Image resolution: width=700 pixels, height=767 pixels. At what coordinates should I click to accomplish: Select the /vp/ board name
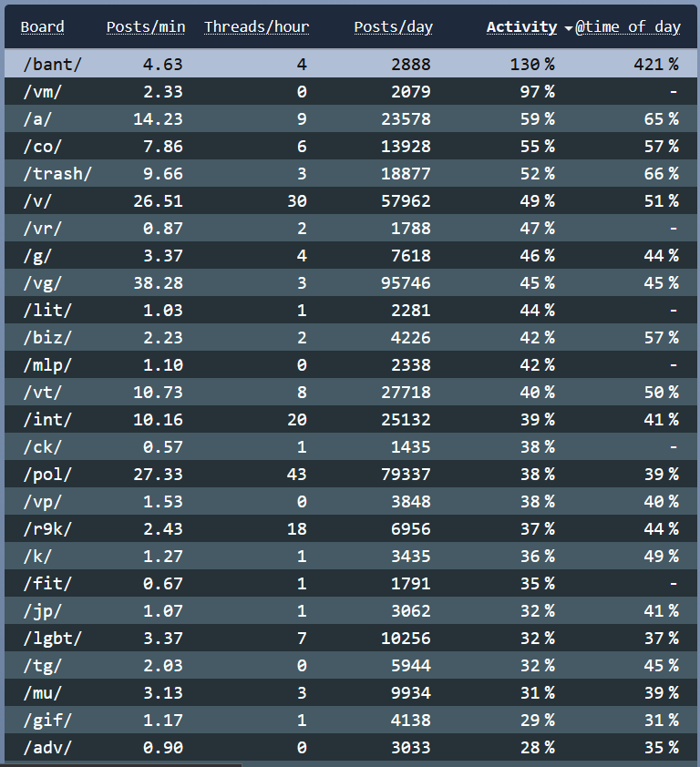43,502
